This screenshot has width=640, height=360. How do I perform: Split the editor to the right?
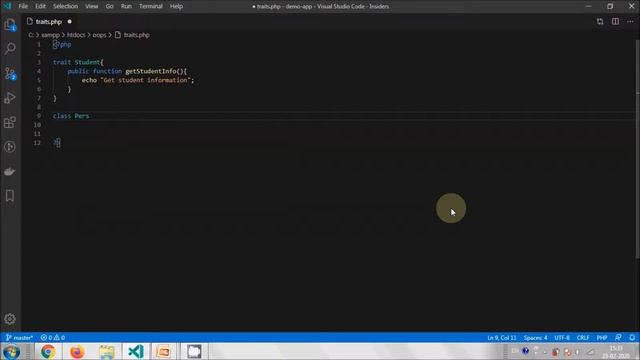coord(615,22)
